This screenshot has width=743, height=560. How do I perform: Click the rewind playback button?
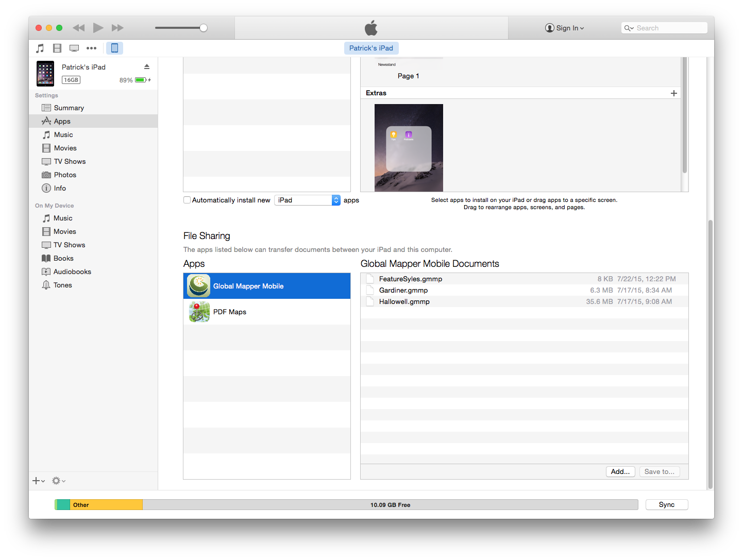click(78, 28)
